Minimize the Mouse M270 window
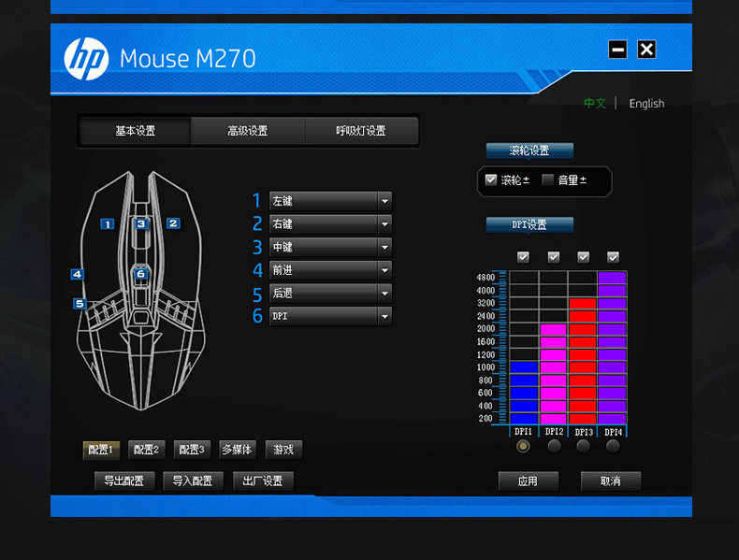Screen dimensions: 739x560 click(617, 49)
